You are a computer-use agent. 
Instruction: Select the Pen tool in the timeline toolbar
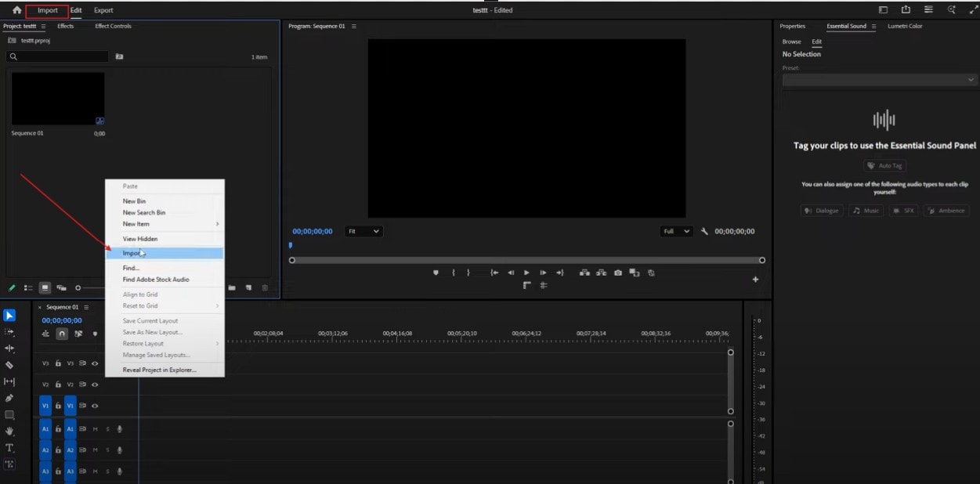click(10, 399)
